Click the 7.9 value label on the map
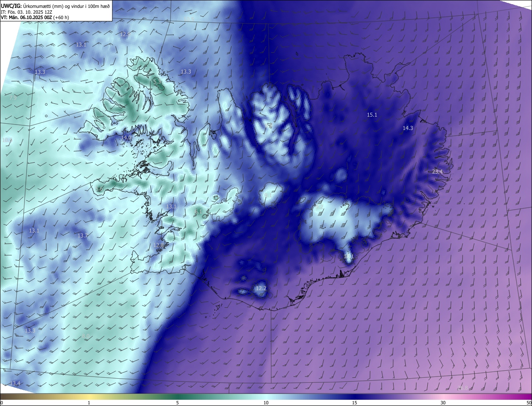Image resolution: width=532 pixels, height=406 pixels. [x=13, y=98]
